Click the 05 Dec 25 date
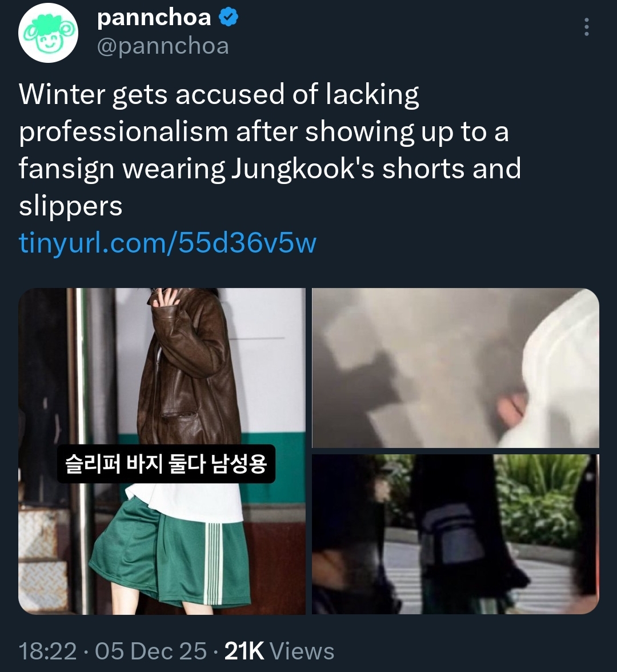Image resolution: width=617 pixels, height=672 pixels. 151,651
